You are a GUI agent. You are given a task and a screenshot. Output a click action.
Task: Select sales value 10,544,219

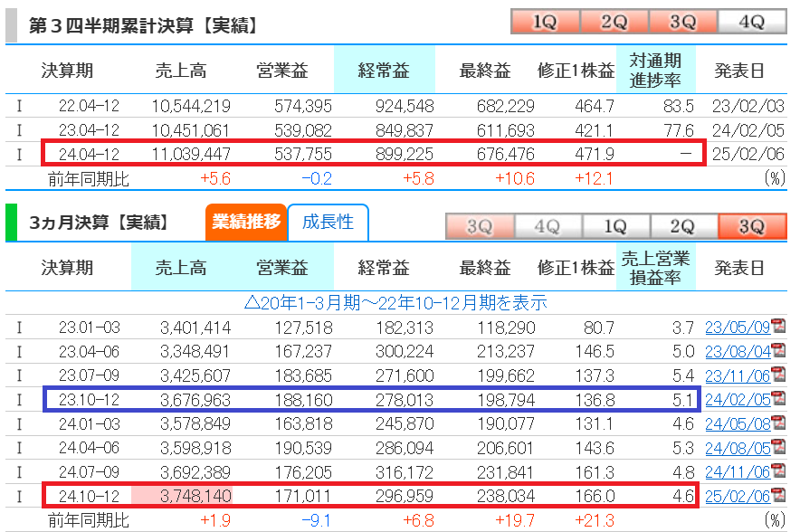click(x=191, y=106)
